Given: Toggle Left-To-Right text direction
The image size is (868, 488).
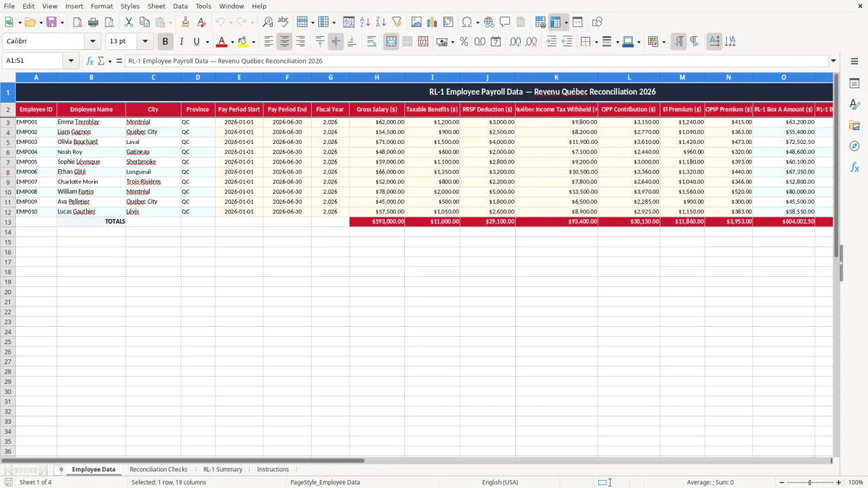Looking at the screenshot, I should click(x=678, y=42).
